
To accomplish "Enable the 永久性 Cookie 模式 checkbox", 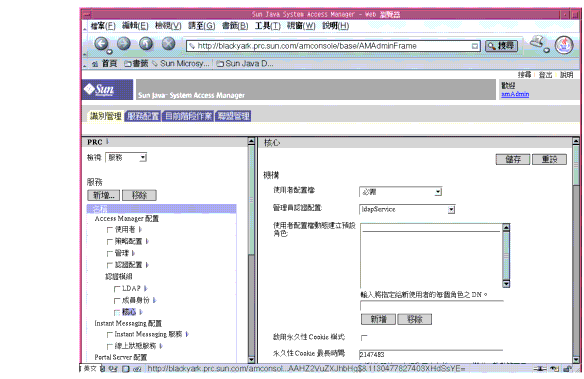I will coord(364,337).
